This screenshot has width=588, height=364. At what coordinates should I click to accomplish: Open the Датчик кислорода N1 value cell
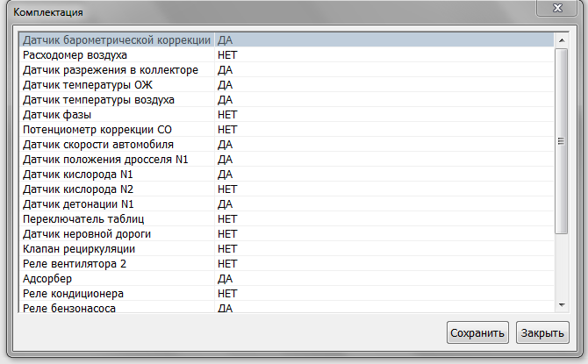pos(225,174)
